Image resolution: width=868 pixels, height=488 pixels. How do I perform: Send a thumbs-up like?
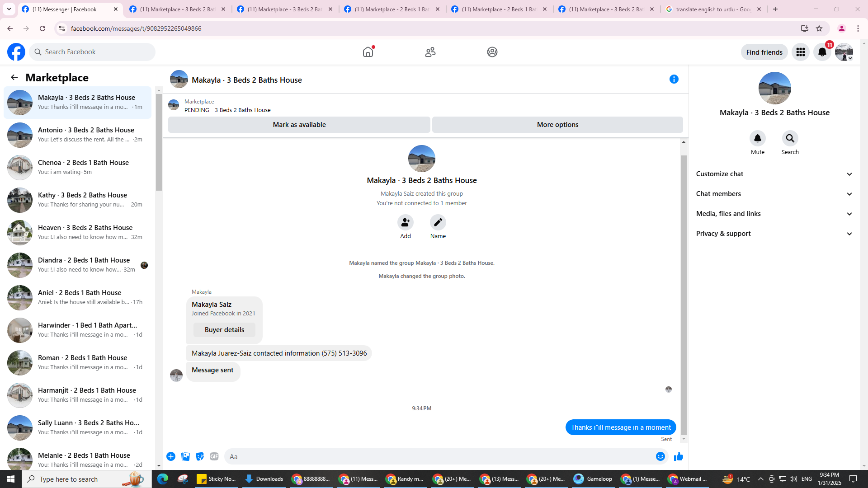[x=679, y=456]
